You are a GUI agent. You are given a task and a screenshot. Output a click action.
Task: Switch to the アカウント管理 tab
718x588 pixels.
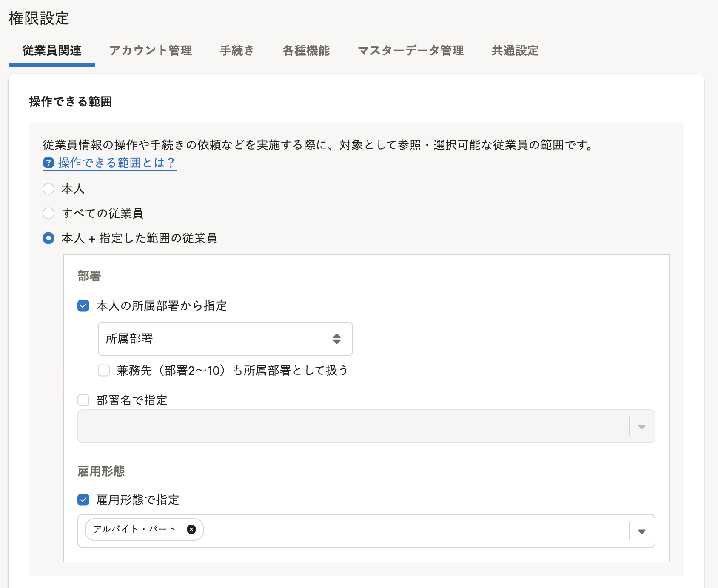(x=151, y=51)
